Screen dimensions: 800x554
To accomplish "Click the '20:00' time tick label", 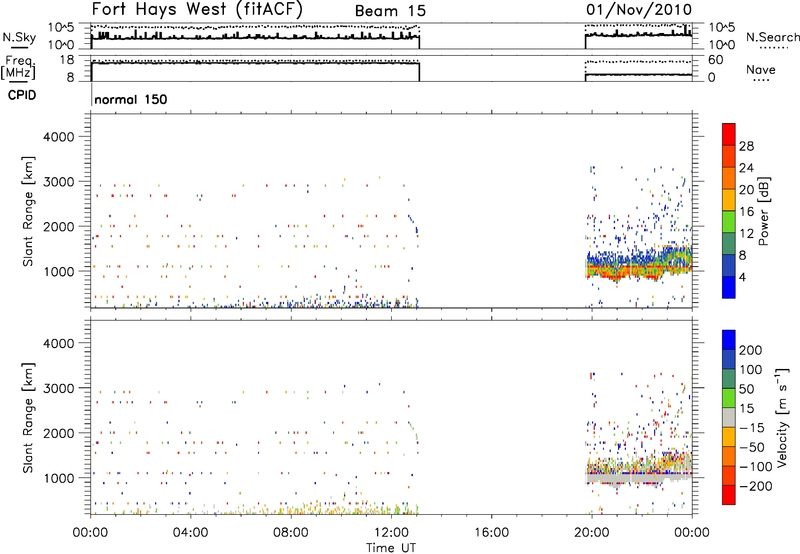I will click(591, 533).
